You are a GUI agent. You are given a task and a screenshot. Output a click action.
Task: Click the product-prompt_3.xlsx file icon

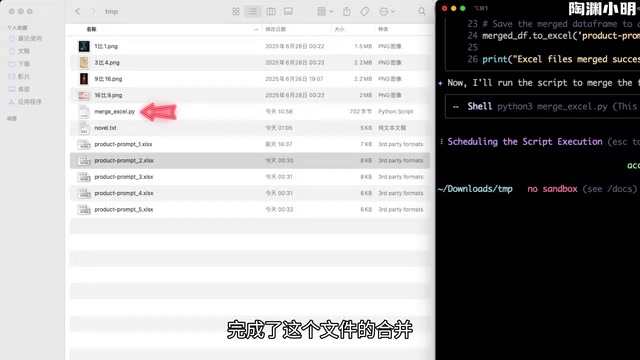click(84, 177)
